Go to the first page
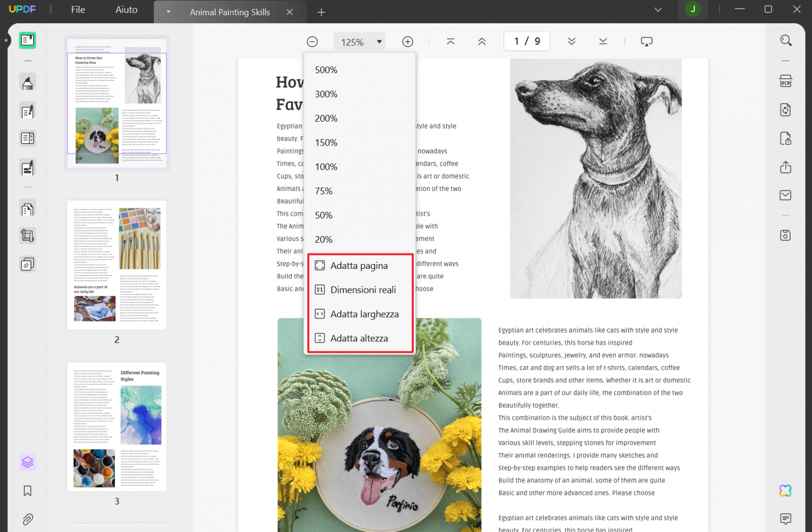The image size is (812, 532). point(451,41)
